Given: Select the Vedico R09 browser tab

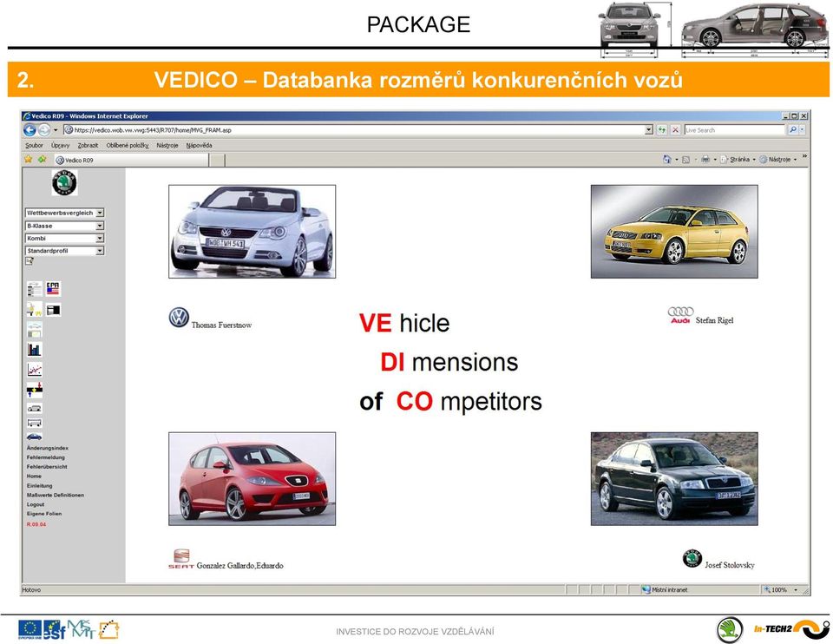Looking at the screenshot, I should coord(131,160).
